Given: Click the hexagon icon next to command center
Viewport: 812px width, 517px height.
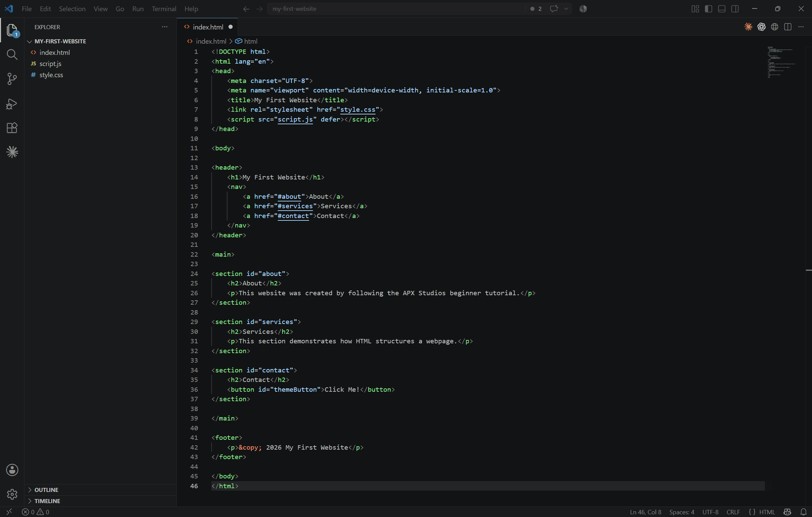Looking at the screenshot, I should (x=583, y=9).
